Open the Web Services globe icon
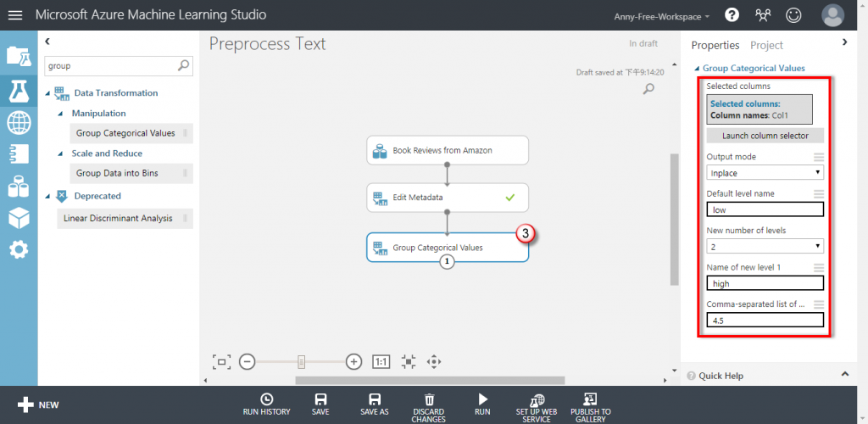The width and height of the screenshot is (868, 424). 19,123
